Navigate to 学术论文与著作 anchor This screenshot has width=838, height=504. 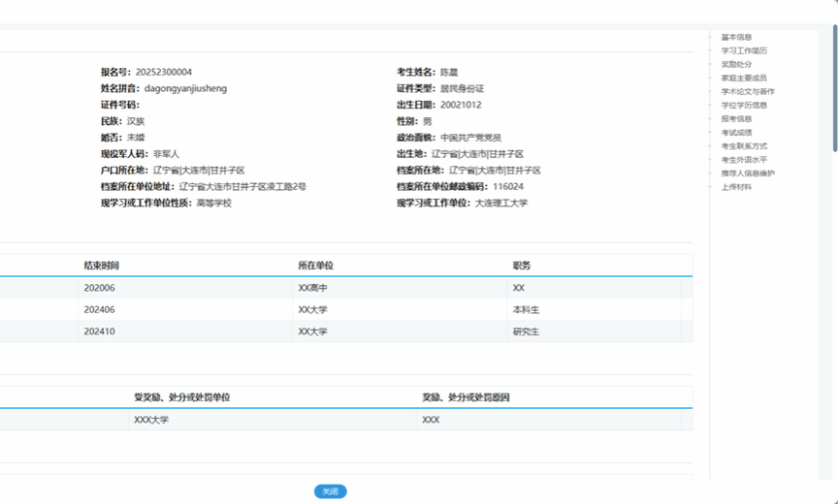747,91
